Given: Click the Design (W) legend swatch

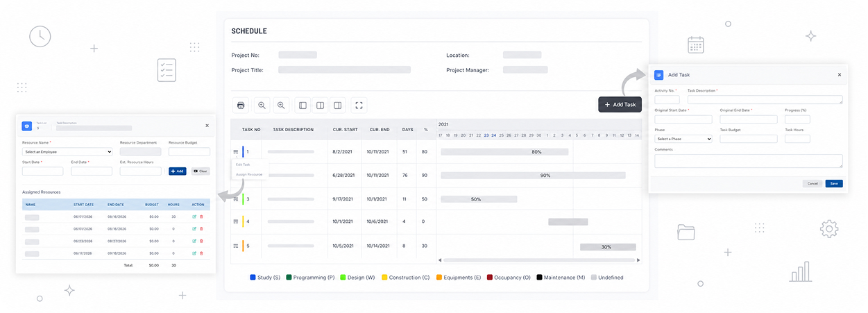Looking at the screenshot, I should click(x=343, y=278).
